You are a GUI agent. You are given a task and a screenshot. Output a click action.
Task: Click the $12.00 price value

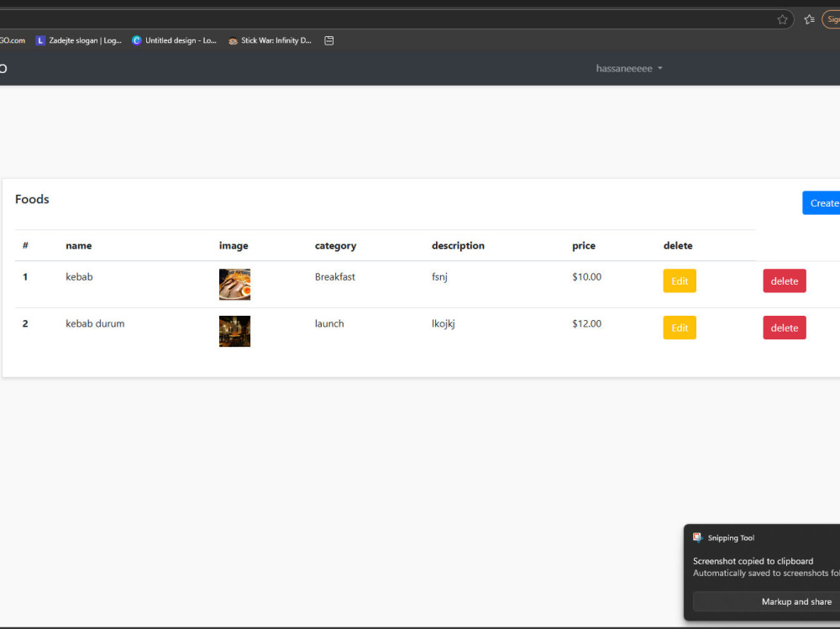pyautogui.click(x=586, y=323)
